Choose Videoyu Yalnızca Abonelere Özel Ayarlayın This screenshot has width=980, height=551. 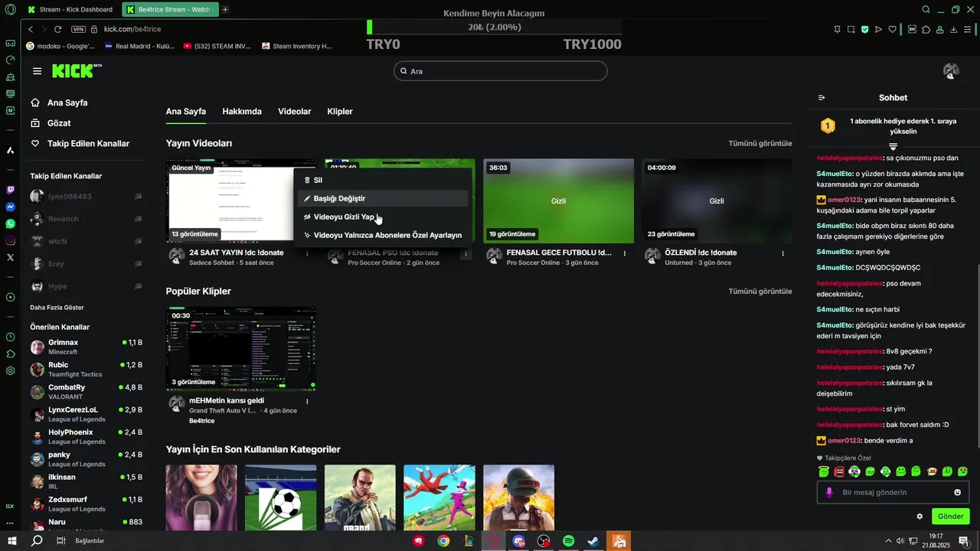pos(383,235)
